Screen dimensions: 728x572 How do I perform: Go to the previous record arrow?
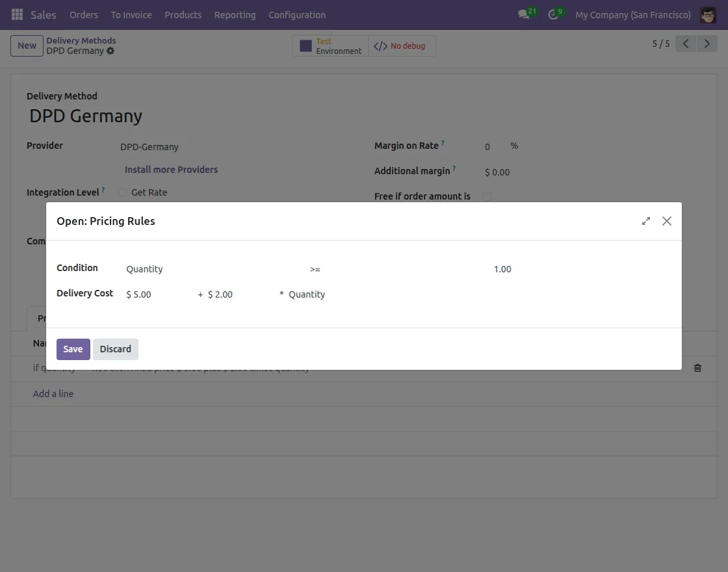685,44
